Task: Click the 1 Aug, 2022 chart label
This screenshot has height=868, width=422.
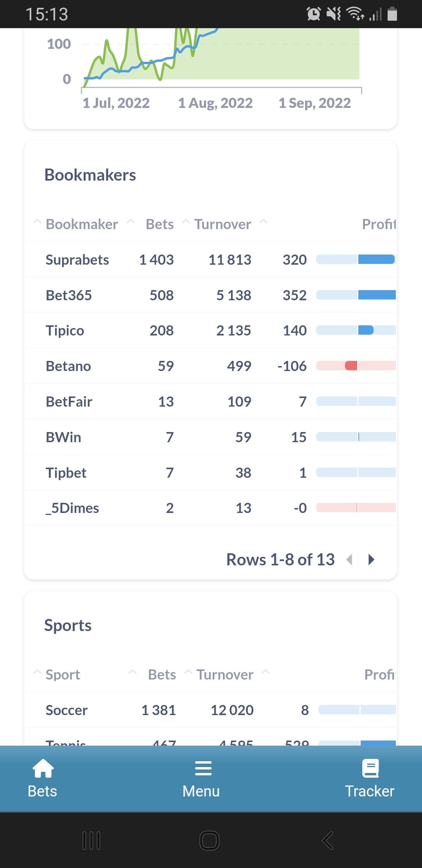Action: [x=215, y=103]
